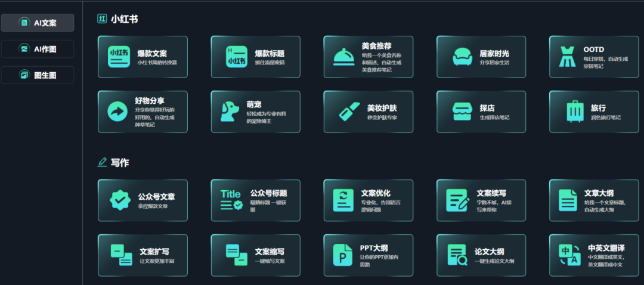Open the 美食推荐 tool title
The width and height of the screenshot is (644, 285).
[377, 45]
